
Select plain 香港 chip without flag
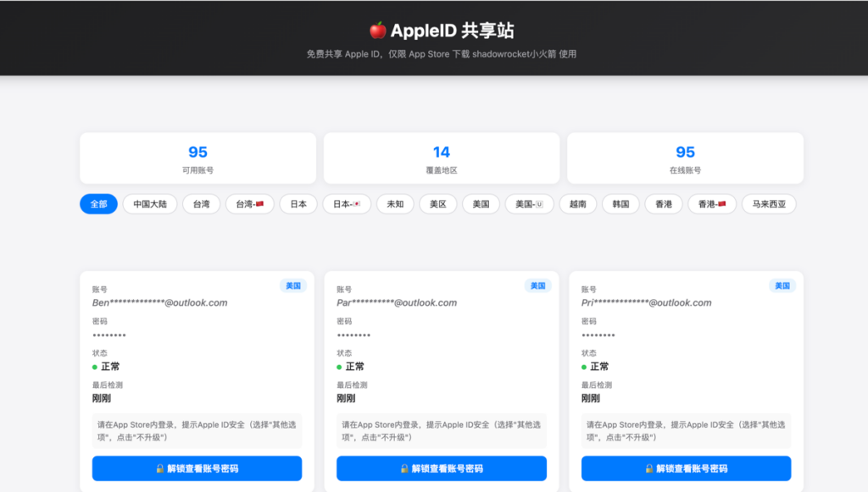664,204
